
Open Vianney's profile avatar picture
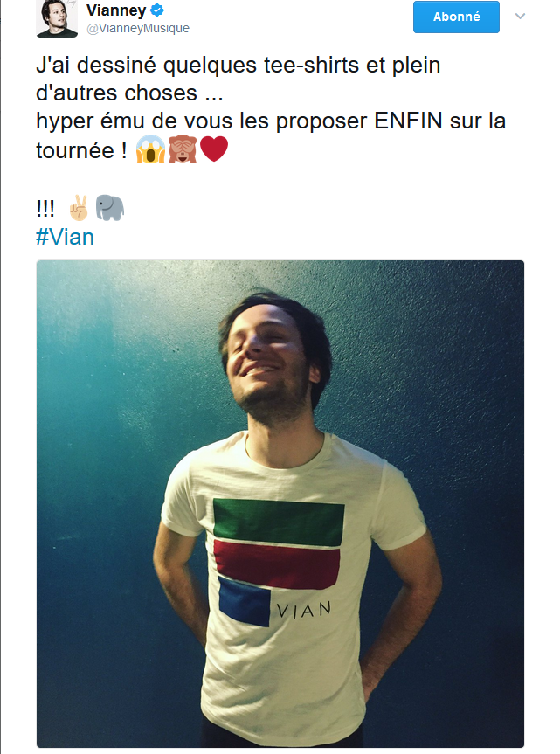coord(57,18)
